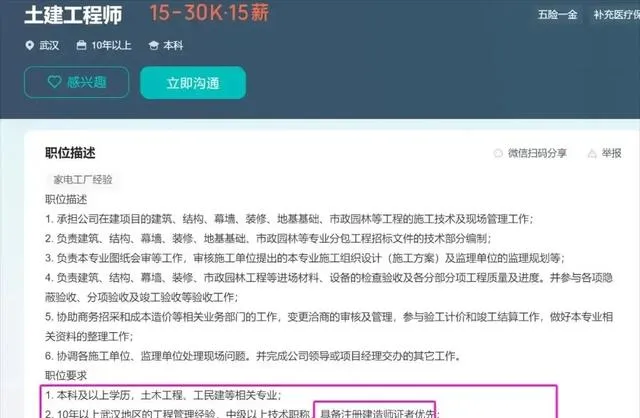Image resolution: width=640 pixels, height=418 pixels.
Task: Click the briefcase icon beside 10年以上
Action: tap(81, 45)
